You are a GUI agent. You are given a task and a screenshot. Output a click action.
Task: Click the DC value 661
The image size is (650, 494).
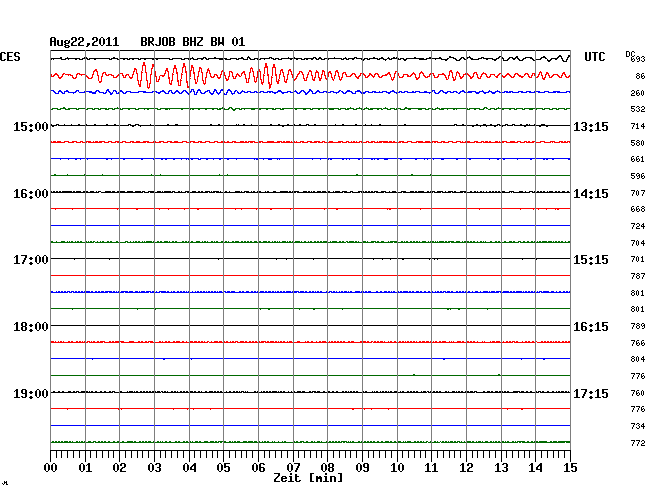point(638,159)
